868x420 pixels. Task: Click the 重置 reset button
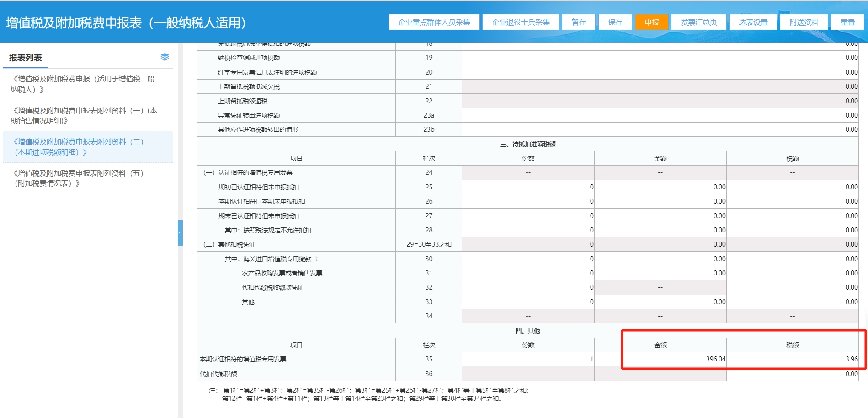pos(847,22)
